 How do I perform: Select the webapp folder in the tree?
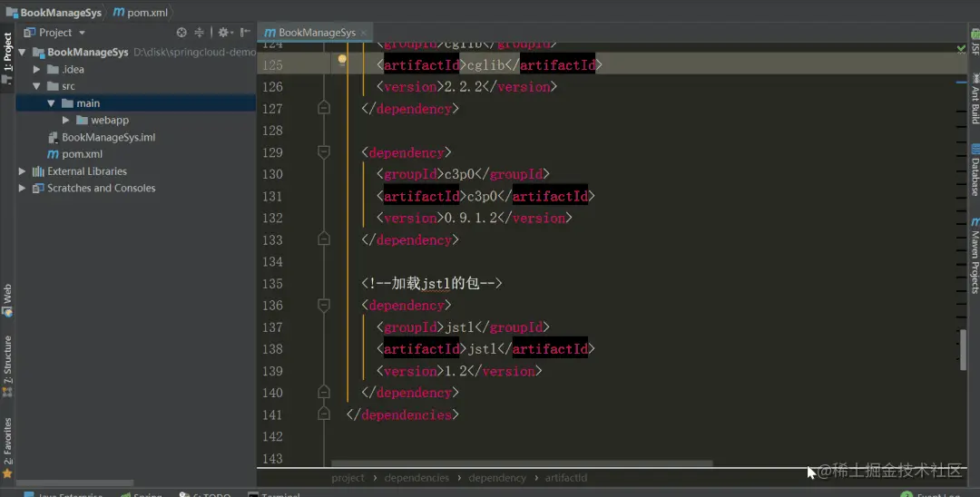[x=103, y=120]
